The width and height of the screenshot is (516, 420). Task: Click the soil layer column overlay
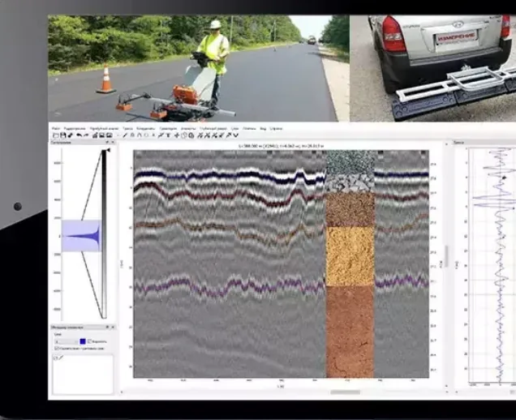[350, 264]
